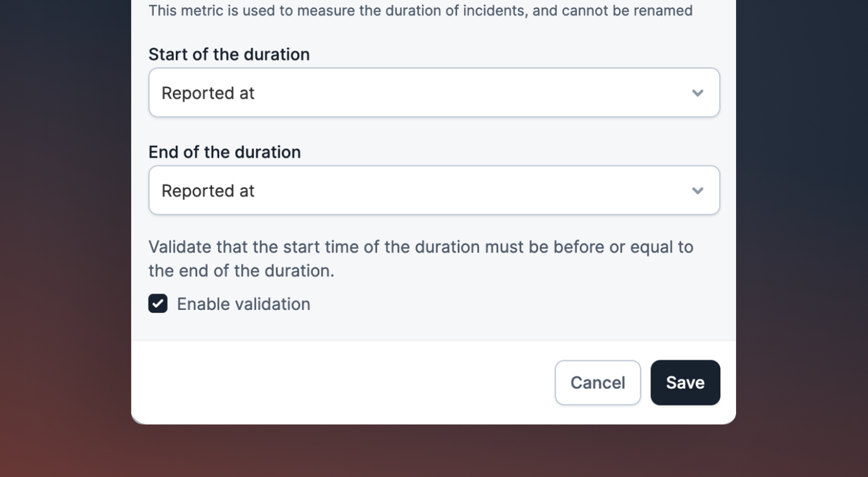Open the End of the duration dropdown
Image resolution: width=868 pixels, height=477 pixels.
(x=434, y=190)
